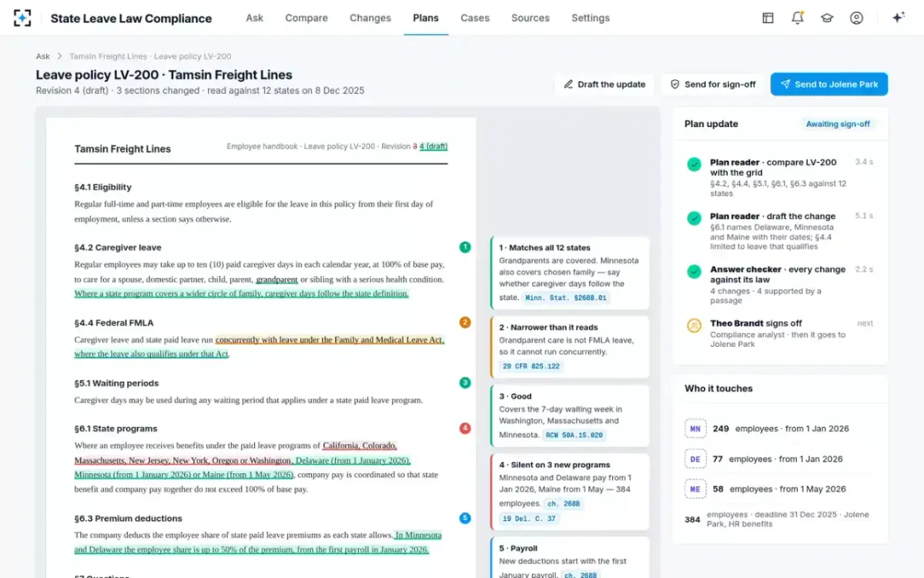Click Send for sign-off button
Viewport: 924px width, 578px height.
713,84
